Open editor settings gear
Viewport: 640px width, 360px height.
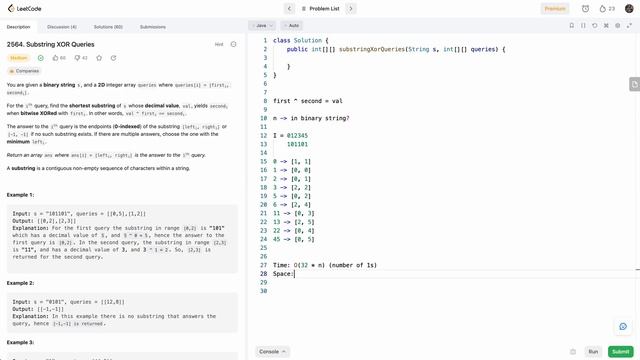[618, 25]
